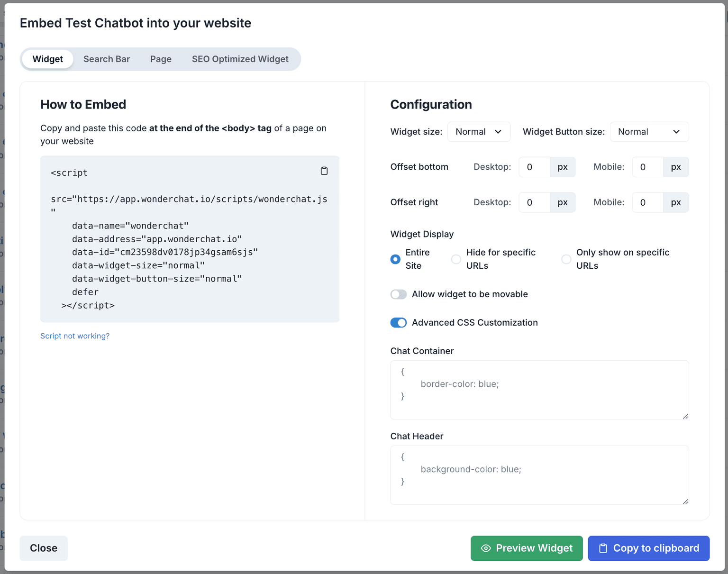This screenshot has width=728, height=574.
Task: Click the data-address line in the code
Action: pos(157,239)
